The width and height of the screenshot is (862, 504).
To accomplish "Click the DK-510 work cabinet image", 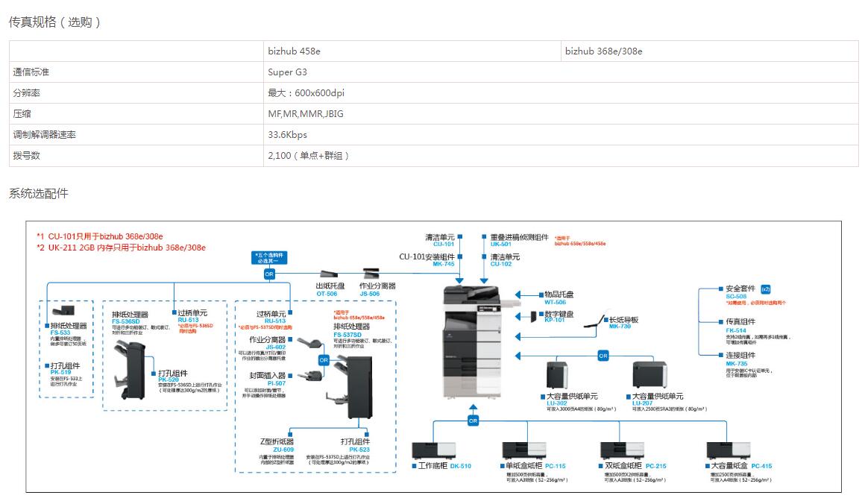I will coord(434,450).
